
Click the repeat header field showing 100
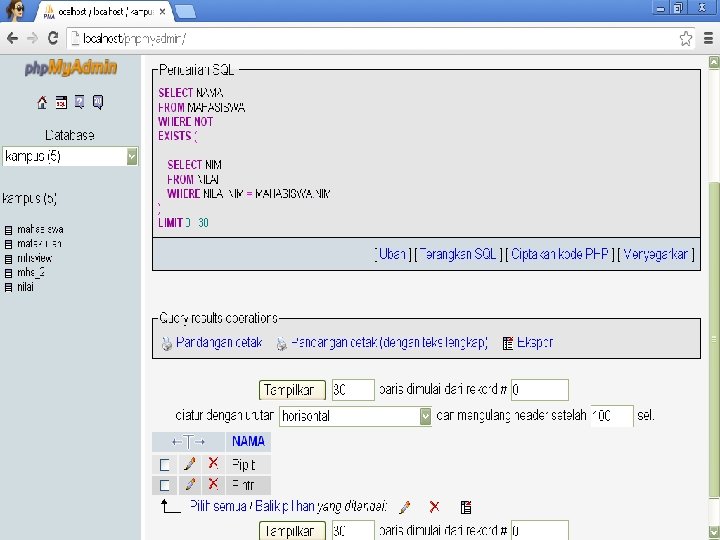pos(612,416)
